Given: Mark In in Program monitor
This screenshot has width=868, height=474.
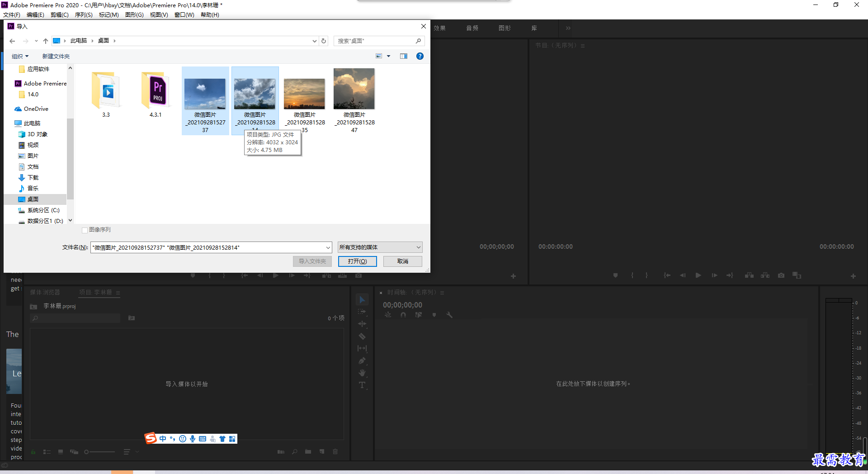Looking at the screenshot, I should click(632, 275).
